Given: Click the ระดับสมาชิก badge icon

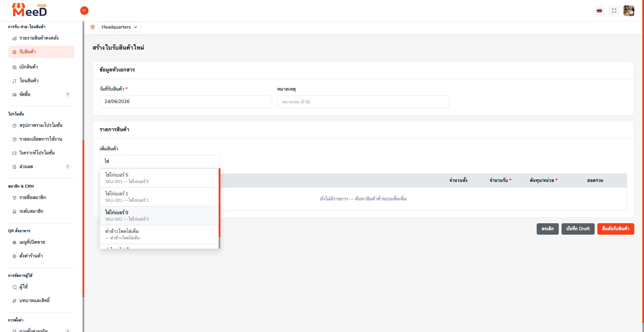Looking at the screenshot, I should coord(14,211).
